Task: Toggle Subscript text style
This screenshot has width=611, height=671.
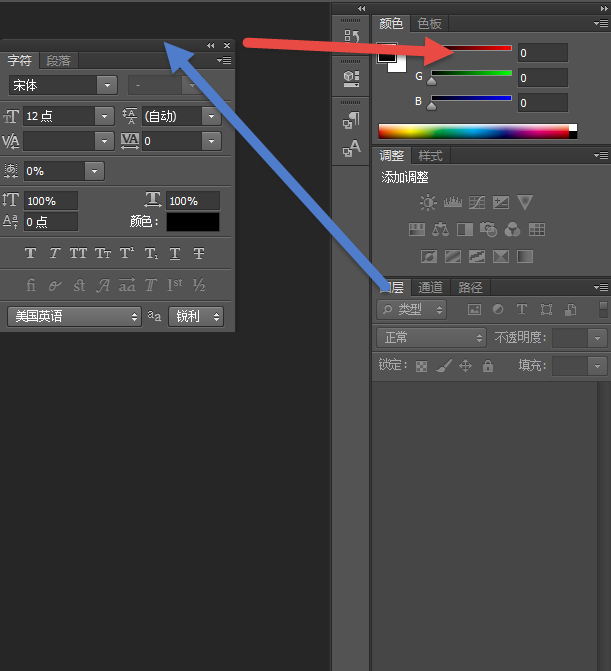Action: [x=151, y=253]
